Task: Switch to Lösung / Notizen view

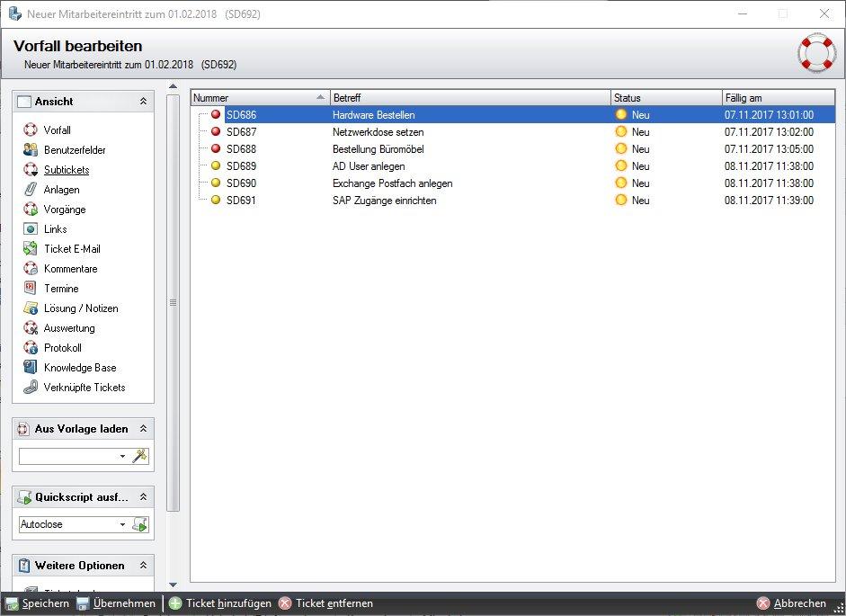Action: click(81, 308)
